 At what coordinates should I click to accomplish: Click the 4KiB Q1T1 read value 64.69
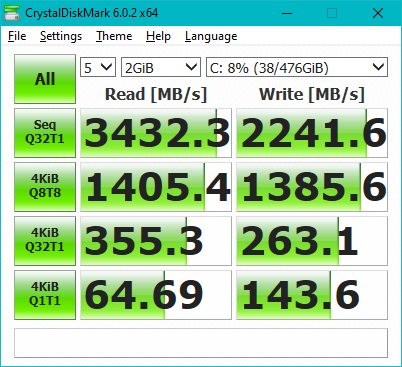coord(156,295)
